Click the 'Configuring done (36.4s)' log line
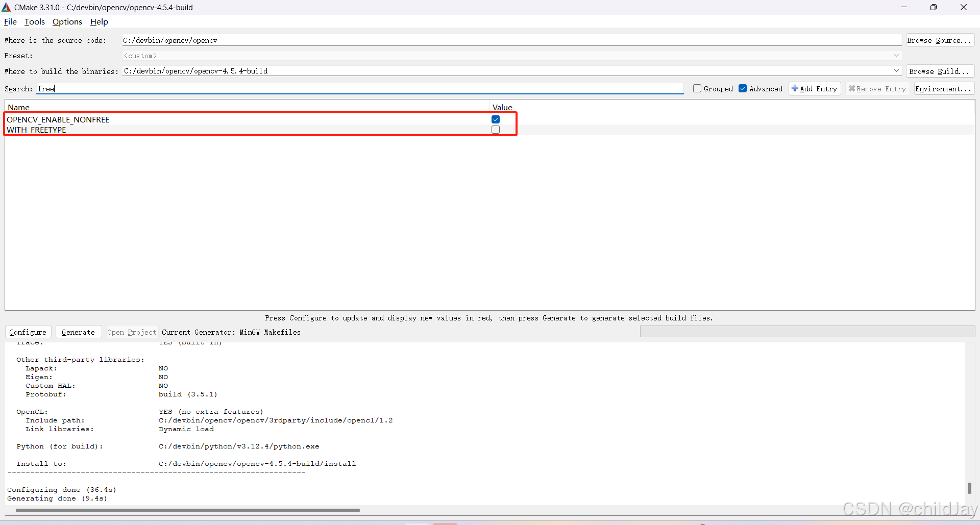980x525 pixels. [62, 490]
